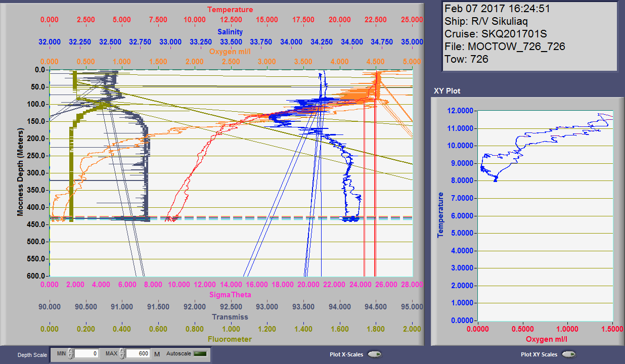This screenshot has width=625, height=364.
Task: Toggle the Plot X-Scales switch
Action: pyautogui.click(x=375, y=354)
